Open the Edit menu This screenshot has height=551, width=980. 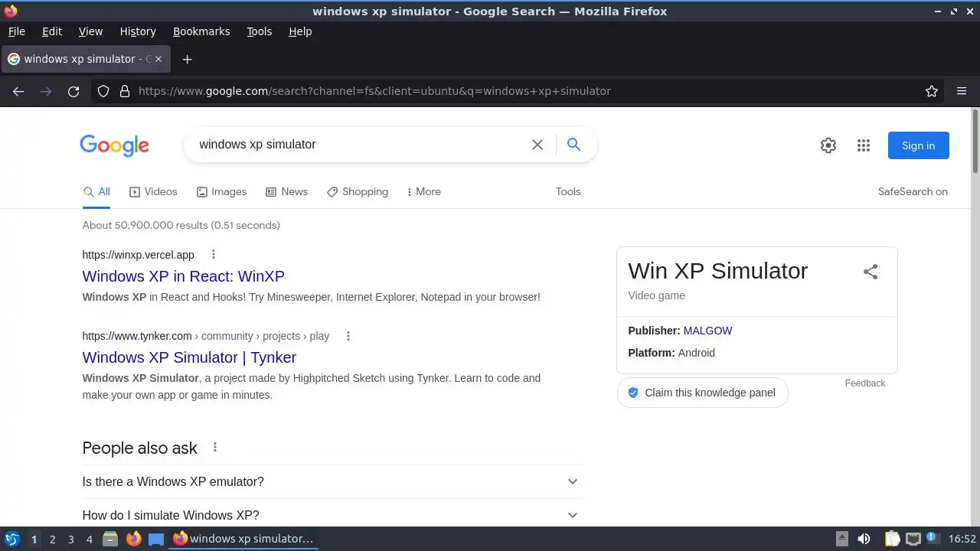[52, 31]
